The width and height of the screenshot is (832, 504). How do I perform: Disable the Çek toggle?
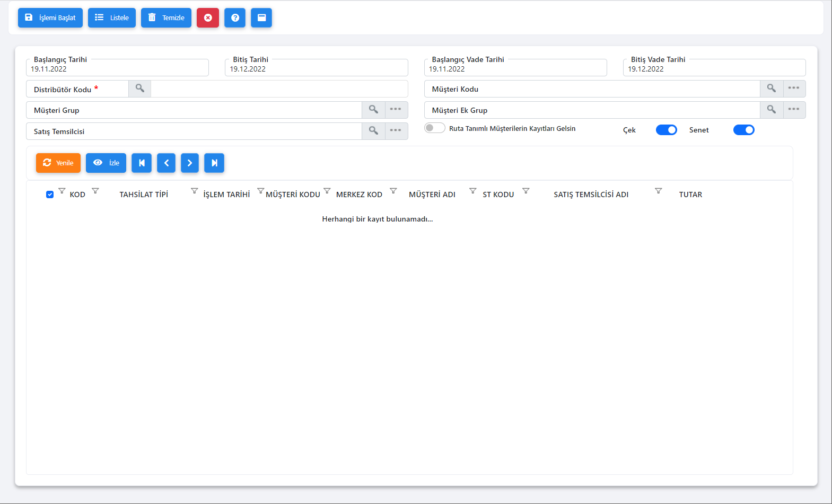pyautogui.click(x=666, y=130)
